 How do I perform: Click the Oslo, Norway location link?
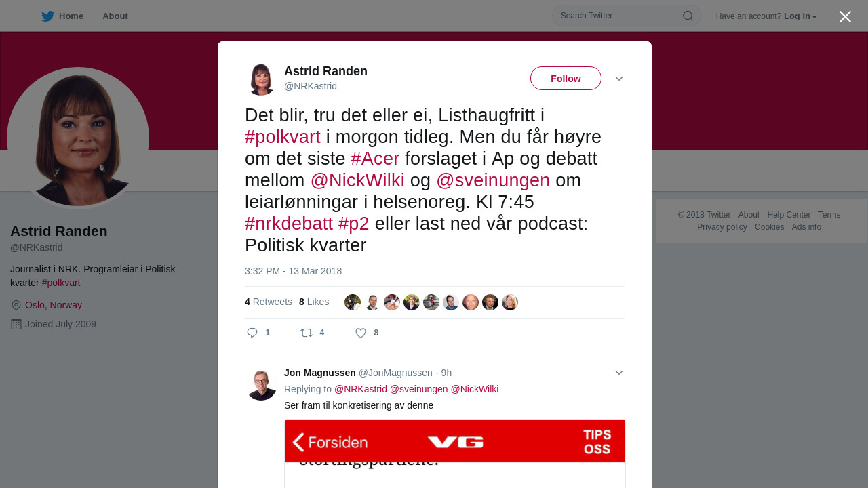click(x=54, y=305)
